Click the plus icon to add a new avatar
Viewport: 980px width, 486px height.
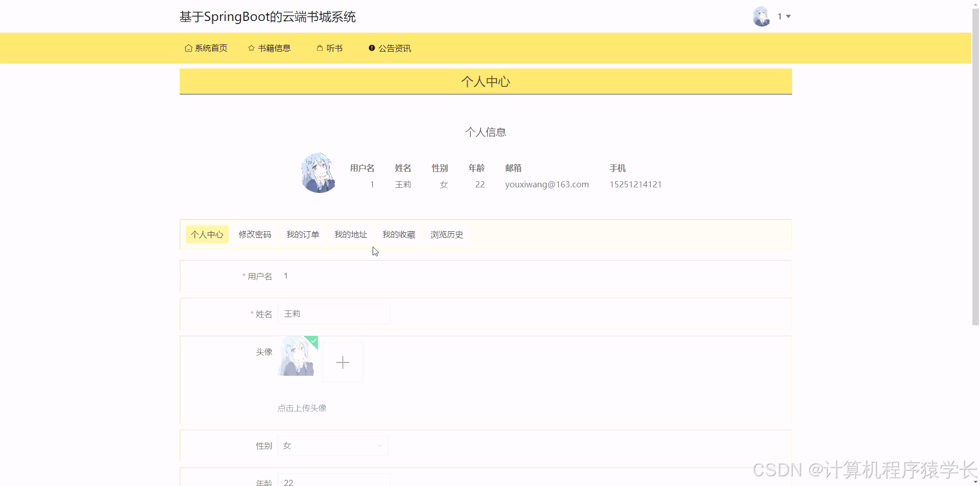click(342, 362)
